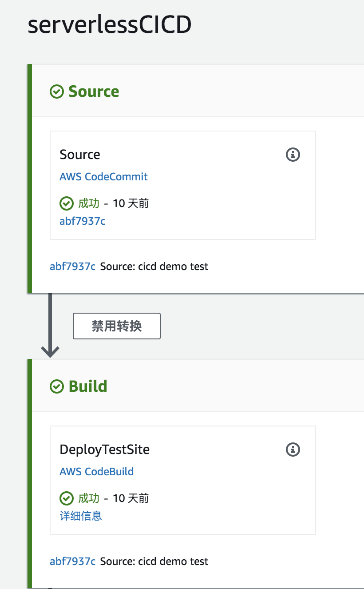364x589 pixels.
Task: Click the Build stage heading text
Action: click(88, 387)
